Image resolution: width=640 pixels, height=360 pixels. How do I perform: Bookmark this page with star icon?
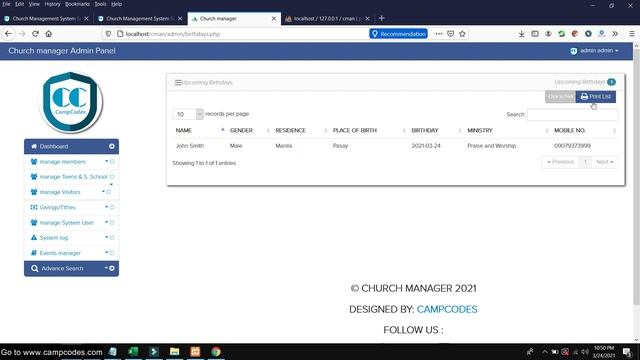tap(462, 34)
